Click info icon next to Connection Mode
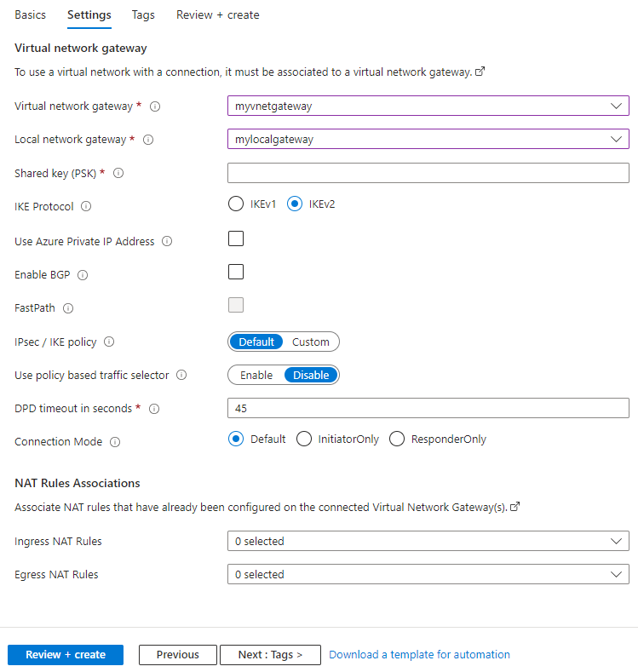This screenshot has height=672, width=638. pos(115,443)
